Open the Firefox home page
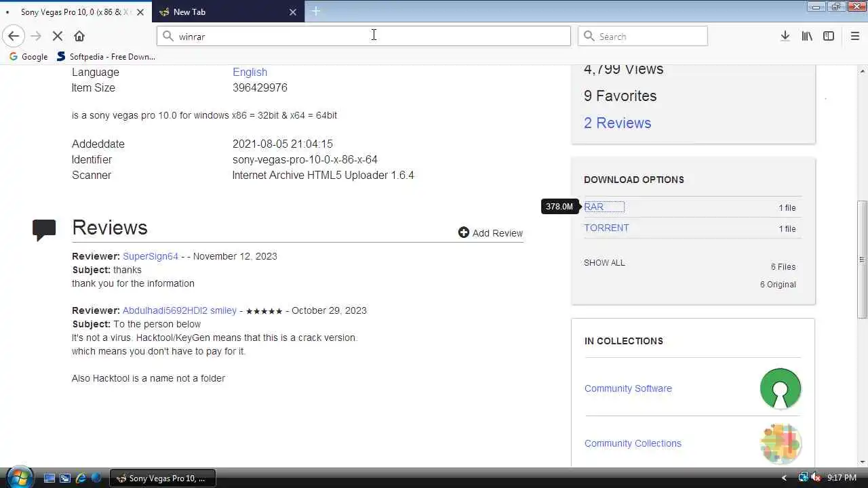This screenshot has width=868, height=488. click(x=79, y=36)
